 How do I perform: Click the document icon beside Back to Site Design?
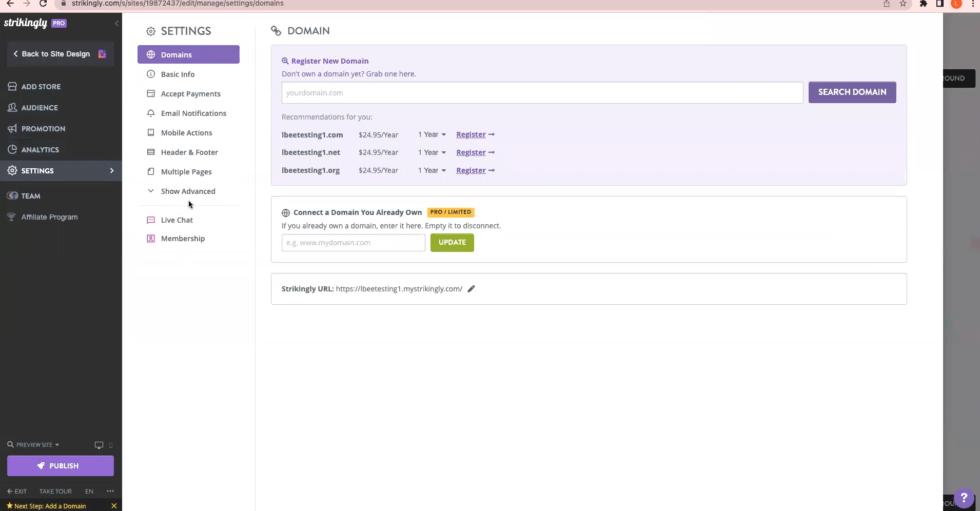click(x=102, y=54)
